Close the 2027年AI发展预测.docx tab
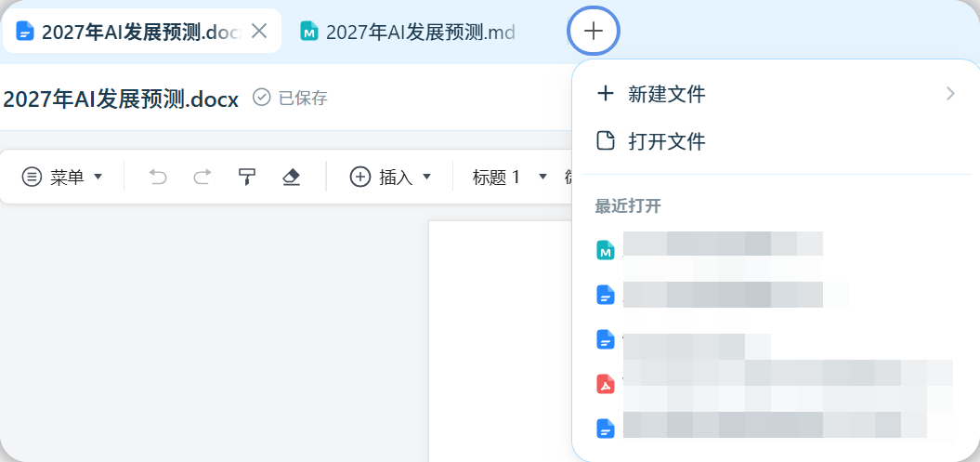980x462 pixels. click(x=259, y=31)
